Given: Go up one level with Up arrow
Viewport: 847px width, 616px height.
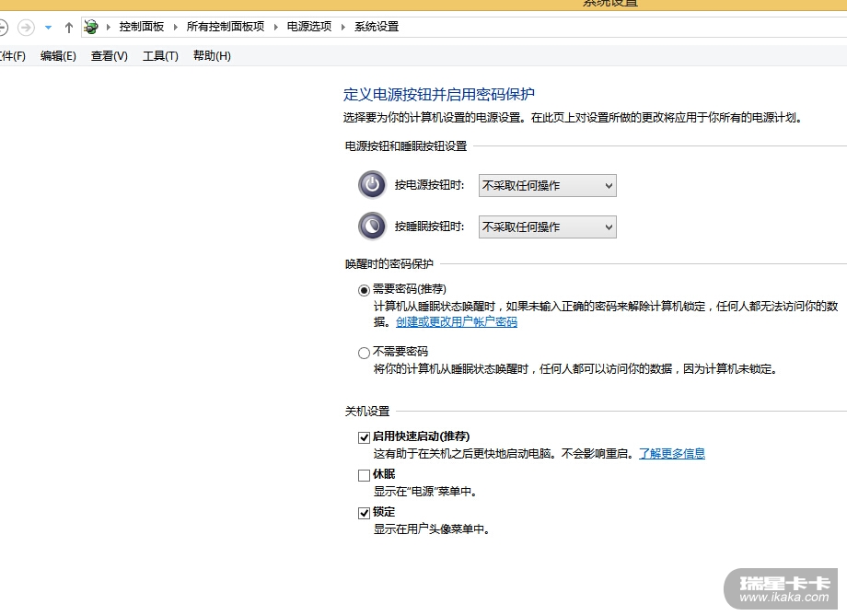Looking at the screenshot, I should pos(69,27).
